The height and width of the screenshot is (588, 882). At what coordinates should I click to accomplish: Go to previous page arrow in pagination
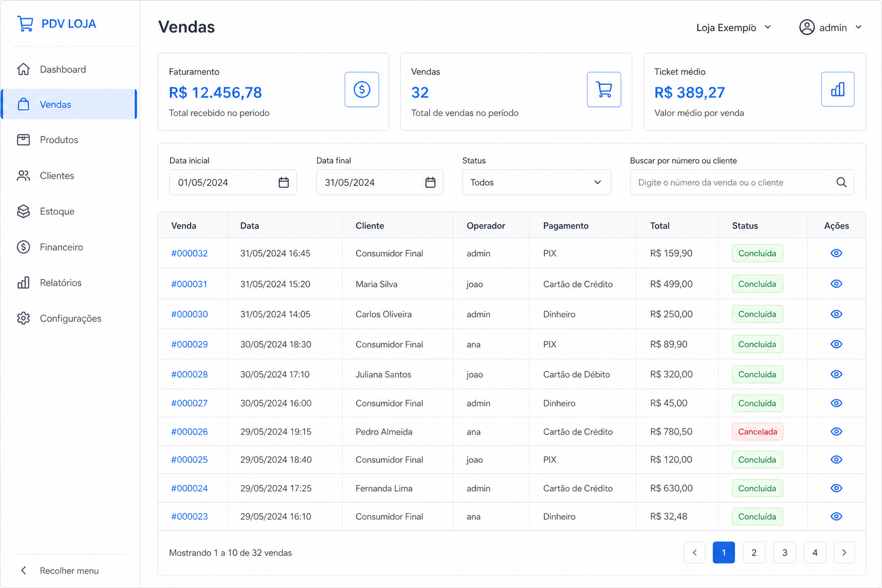[695, 552]
